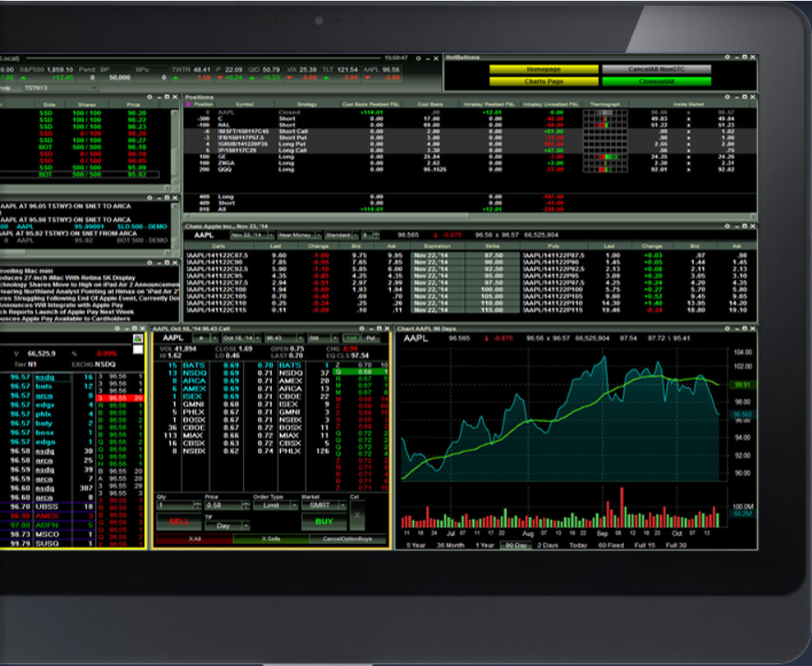Viewport: 812px width, 666px height.
Task: Click settings gear icon in Chart panel header
Action: pyautogui.click(x=728, y=327)
